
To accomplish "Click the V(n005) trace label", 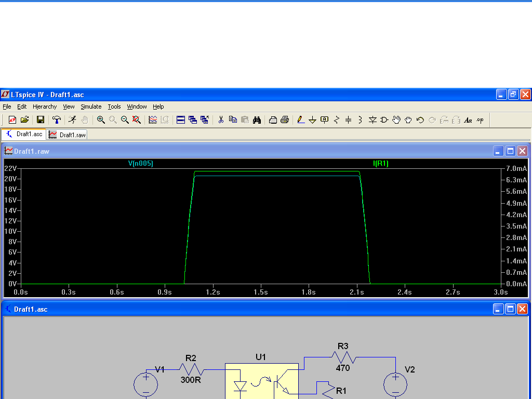I will 140,164.
